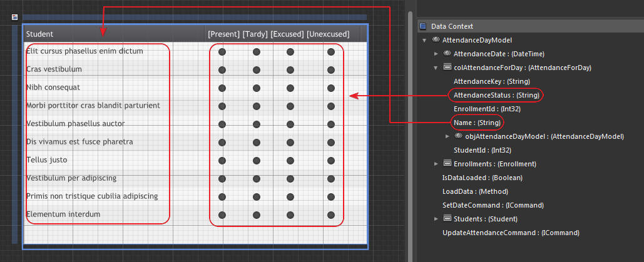Click the colAttendanceForDay collection icon

[x=447, y=68]
